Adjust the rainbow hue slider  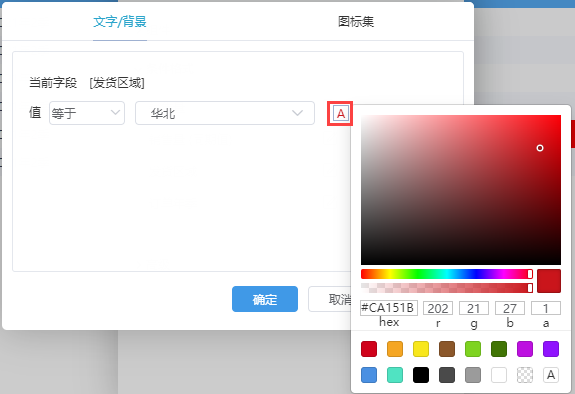tap(447, 274)
